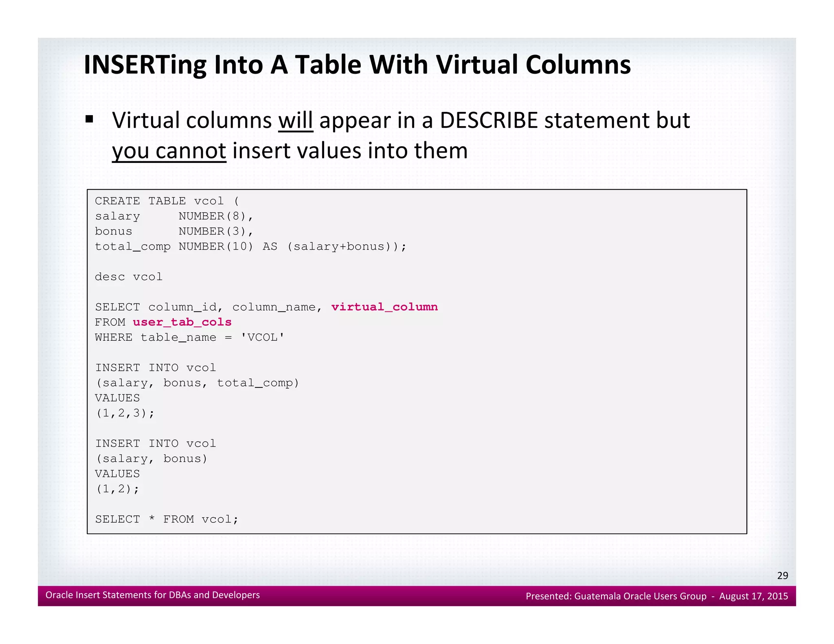The height and width of the screenshot is (644, 834).
Task: Click the '(salary, bonus)' column list line
Action: (151, 459)
